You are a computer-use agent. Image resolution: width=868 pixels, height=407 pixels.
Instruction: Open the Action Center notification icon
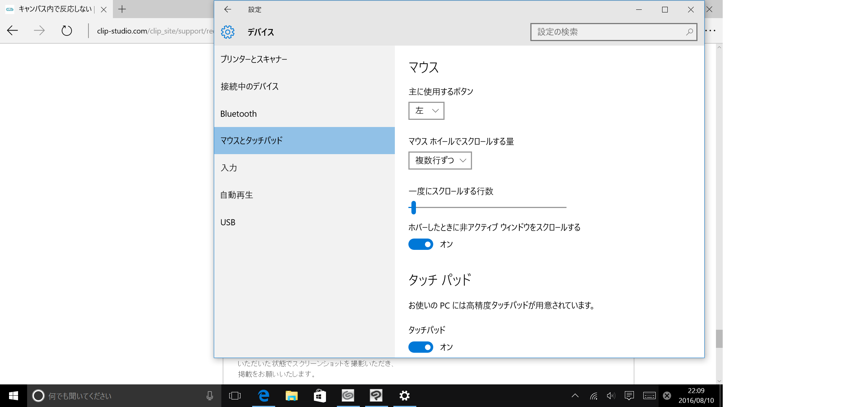[629, 396]
